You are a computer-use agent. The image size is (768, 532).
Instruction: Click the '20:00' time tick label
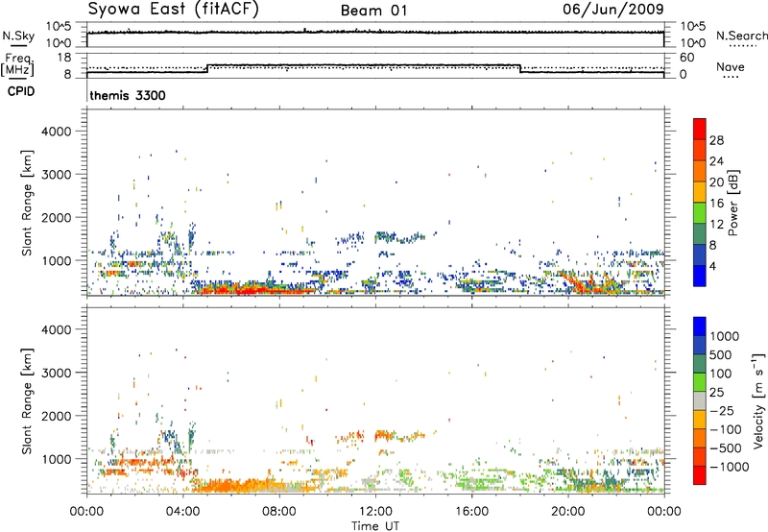tap(568, 512)
